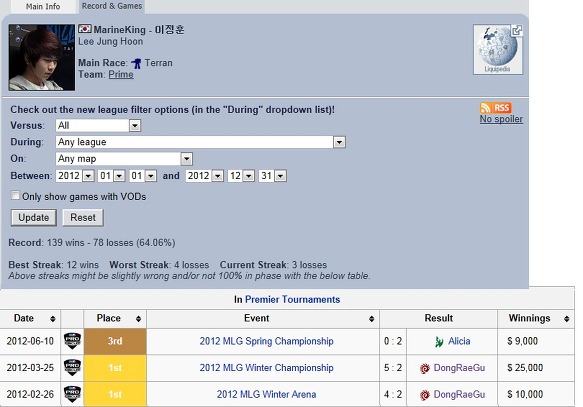Viewport: 583px width, 407px height.
Task: Click MarineKing's player photo thumbnail
Action: click(42, 58)
